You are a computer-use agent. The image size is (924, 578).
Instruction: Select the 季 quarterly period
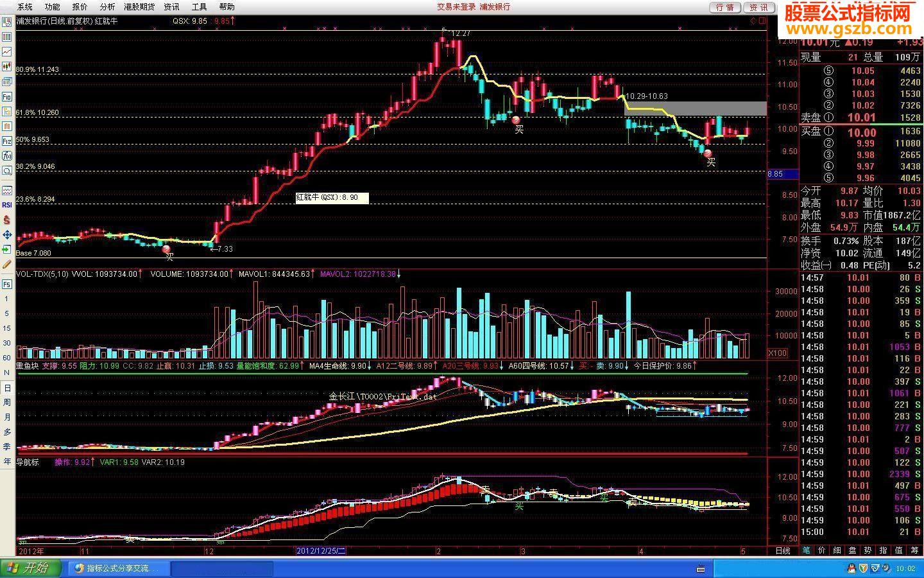7,447
